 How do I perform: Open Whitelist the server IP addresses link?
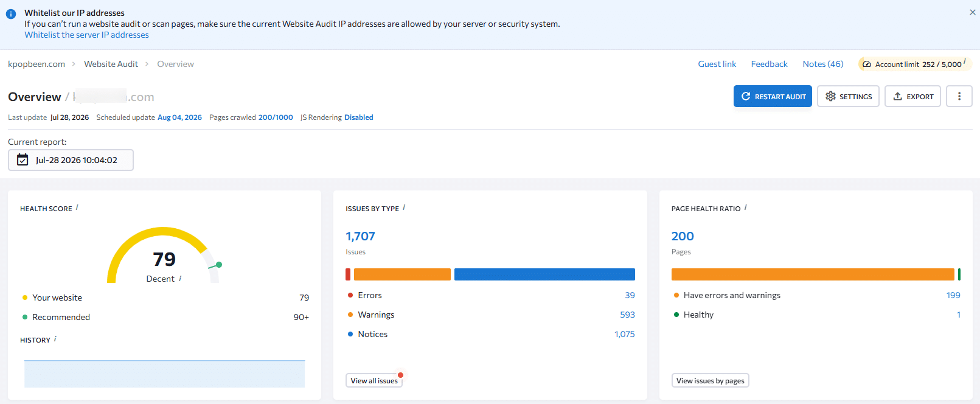[86, 35]
